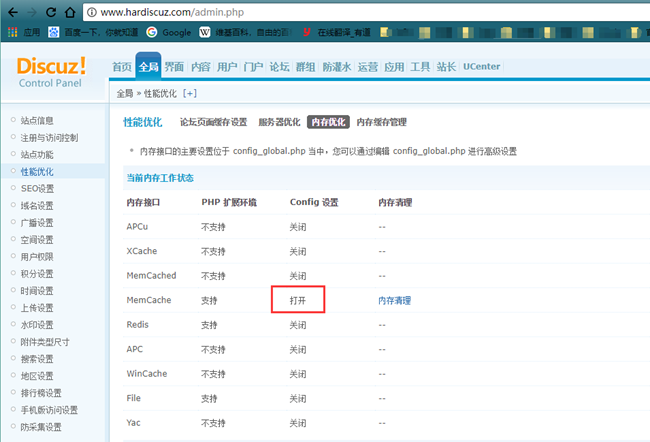
Task: Open 域名设置 in the sidebar
Action: click(x=37, y=206)
